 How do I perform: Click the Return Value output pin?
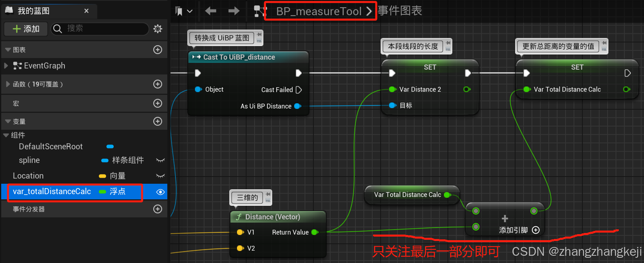click(315, 232)
